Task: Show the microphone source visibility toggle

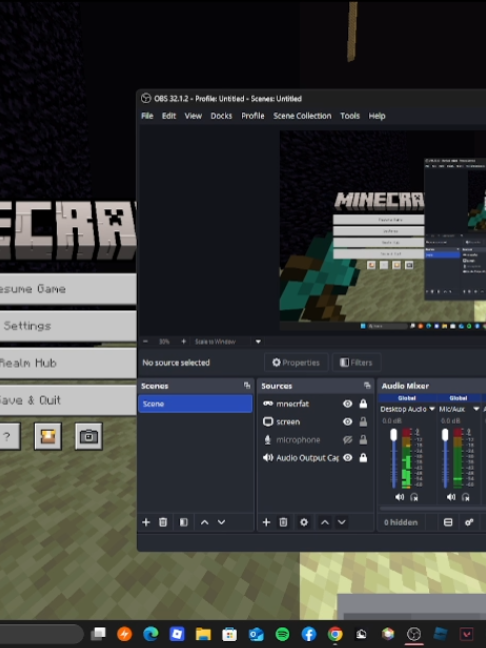Action: point(348,440)
